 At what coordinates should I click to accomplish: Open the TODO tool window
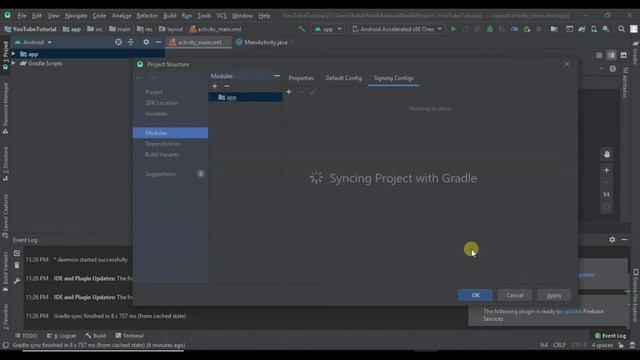[x=26, y=336]
